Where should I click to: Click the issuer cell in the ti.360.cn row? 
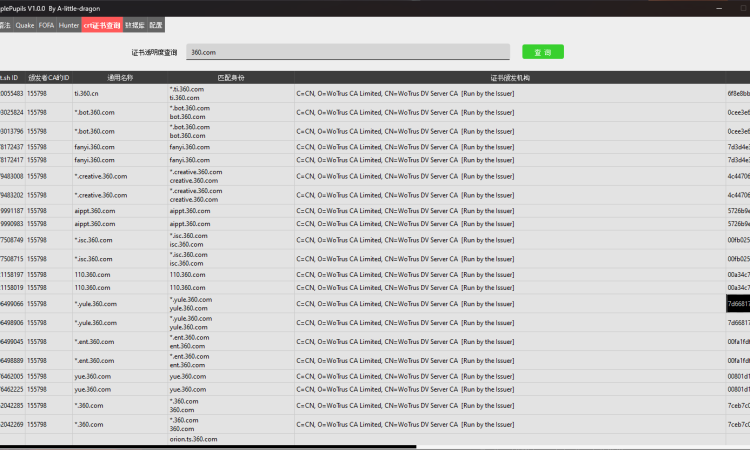click(x=510, y=93)
